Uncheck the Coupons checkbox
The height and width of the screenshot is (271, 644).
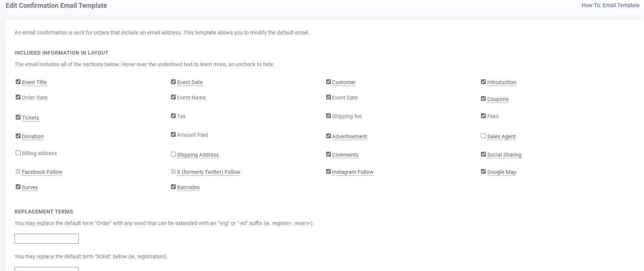[483, 99]
